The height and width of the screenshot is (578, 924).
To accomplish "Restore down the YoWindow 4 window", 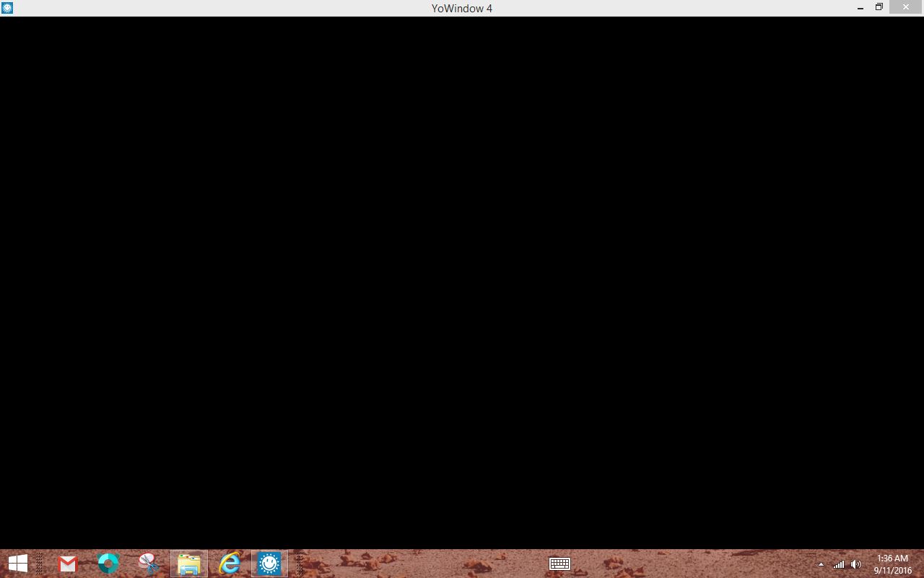I will 879,7.
